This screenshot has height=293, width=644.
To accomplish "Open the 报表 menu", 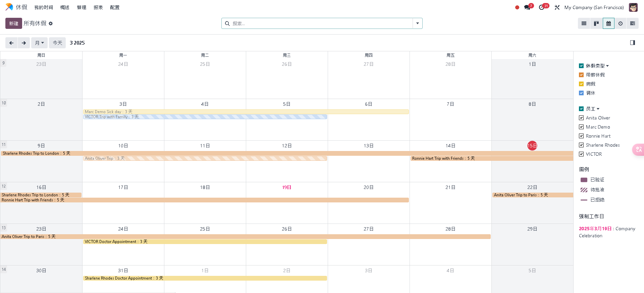I will [98, 7].
